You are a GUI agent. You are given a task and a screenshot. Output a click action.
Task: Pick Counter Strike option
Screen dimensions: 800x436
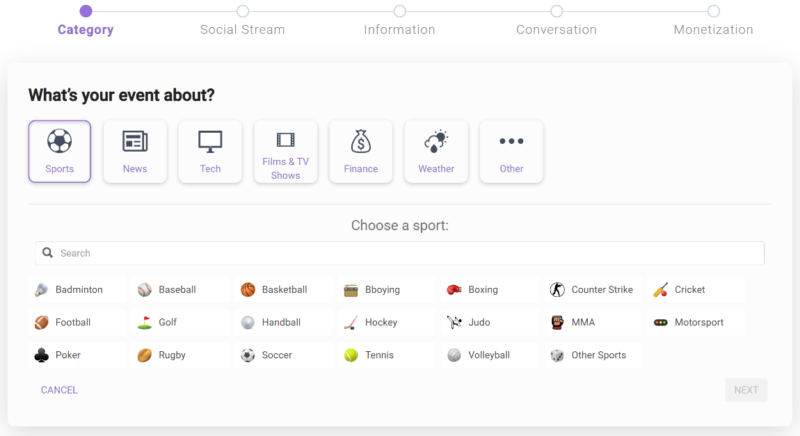[x=593, y=290]
